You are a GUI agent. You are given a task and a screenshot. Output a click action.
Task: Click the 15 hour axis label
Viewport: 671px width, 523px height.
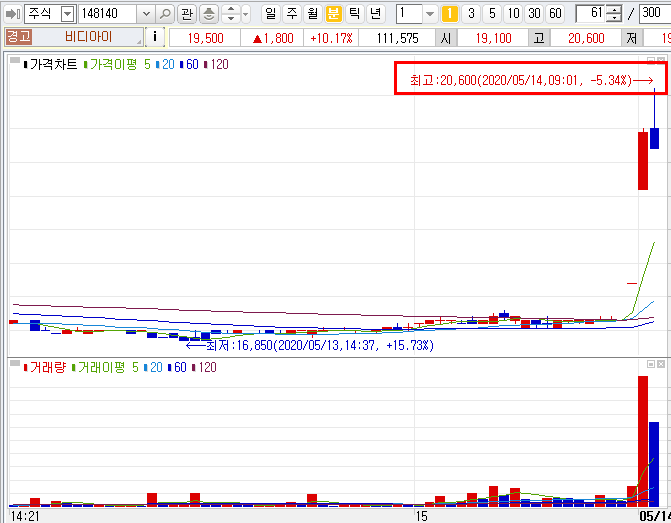(x=422, y=516)
